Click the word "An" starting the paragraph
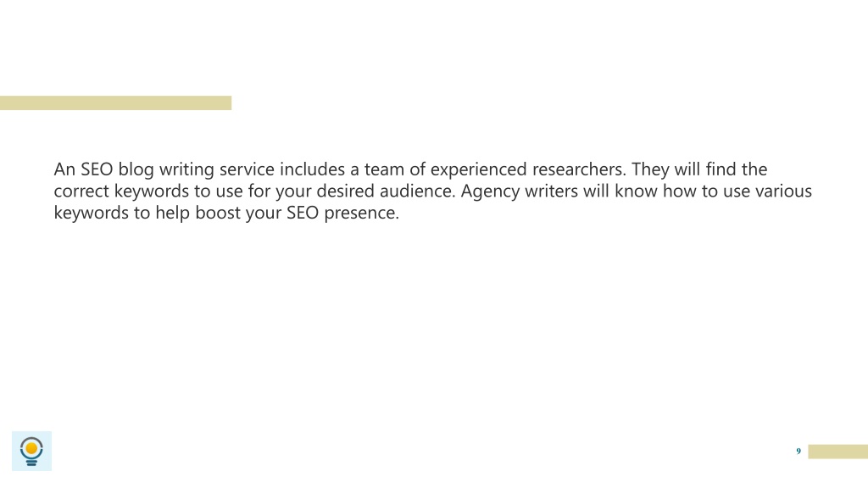Screen dimensions: 868x488 [64, 169]
